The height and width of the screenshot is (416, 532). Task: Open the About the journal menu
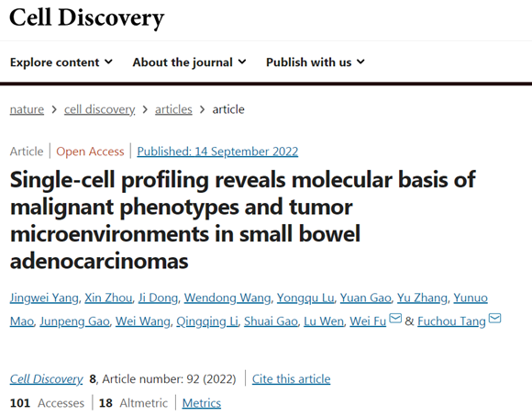pyautogui.click(x=189, y=62)
